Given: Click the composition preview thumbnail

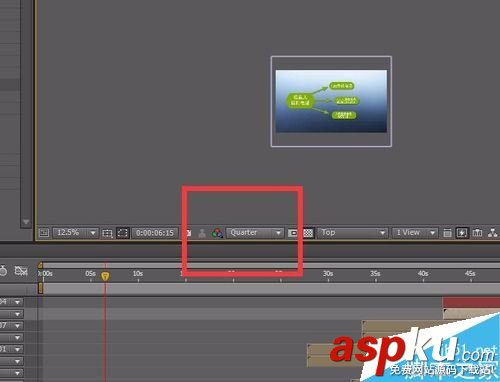Looking at the screenshot, I should click(x=331, y=101).
